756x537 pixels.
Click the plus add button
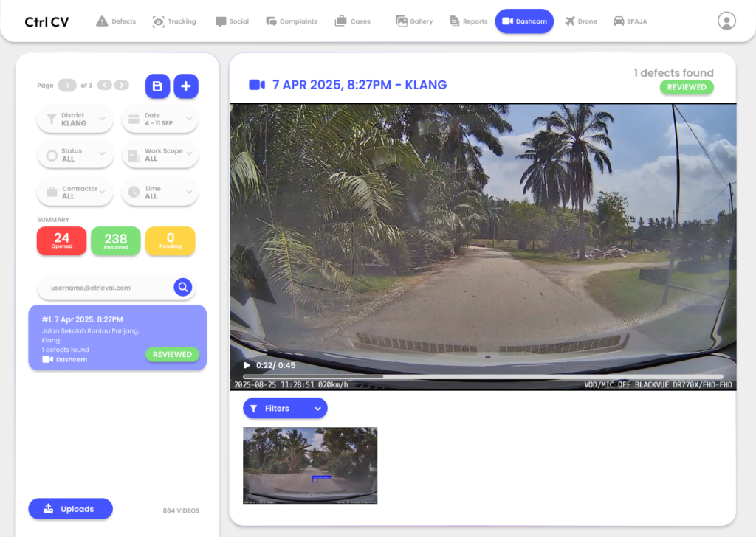pyautogui.click(x=185, y=86)
